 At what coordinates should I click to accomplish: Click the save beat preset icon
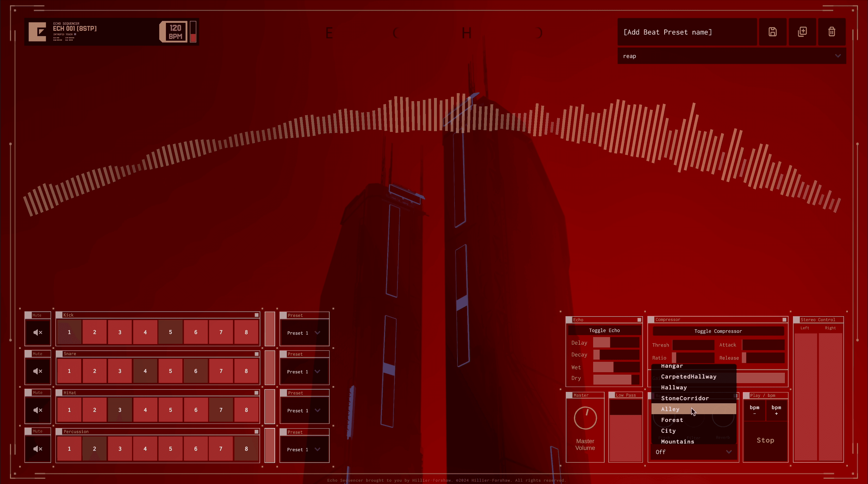[x=772, y=32]
